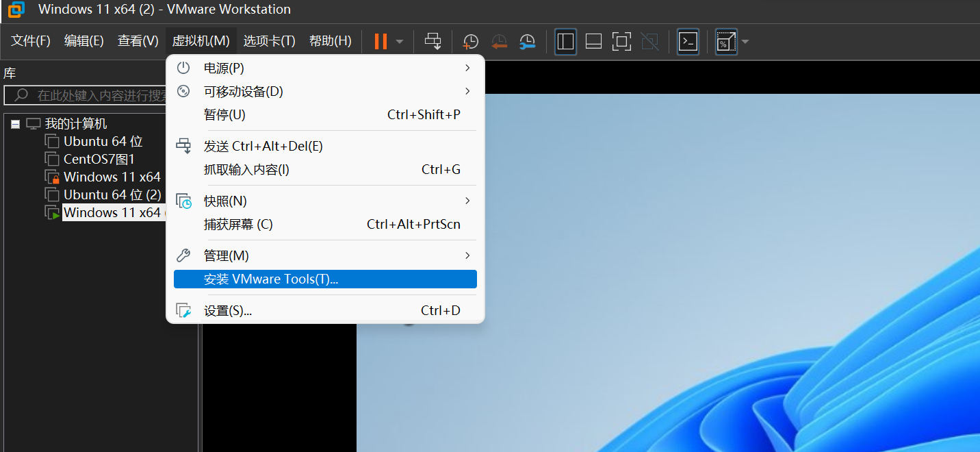Choose 安装 VMware Tools(T)... menu item
This screenshot has width=980, height=452.
(x=325, y=279)
